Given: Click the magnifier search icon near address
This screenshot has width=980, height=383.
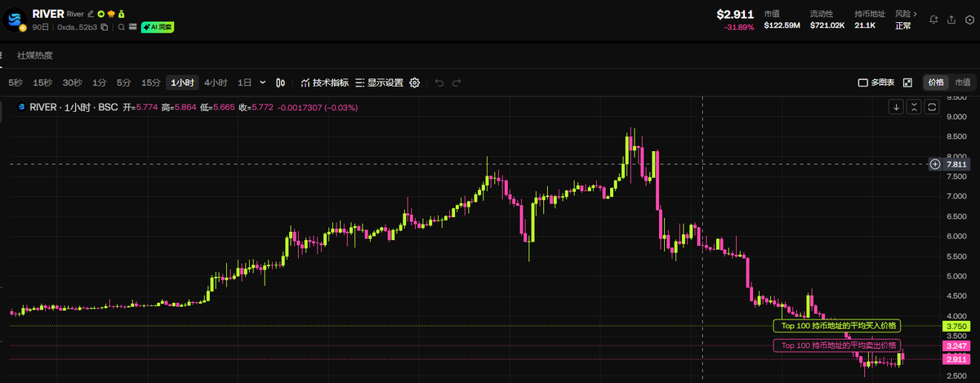Looking at the screenshot, I should click(x=122, y=27).
